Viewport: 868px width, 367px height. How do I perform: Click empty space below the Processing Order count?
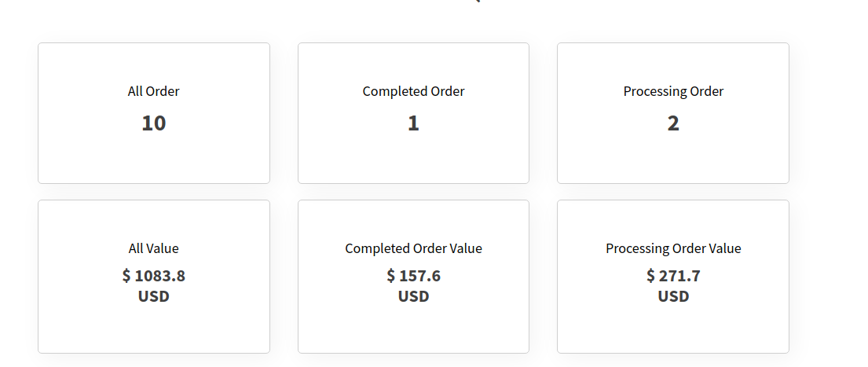673,160
